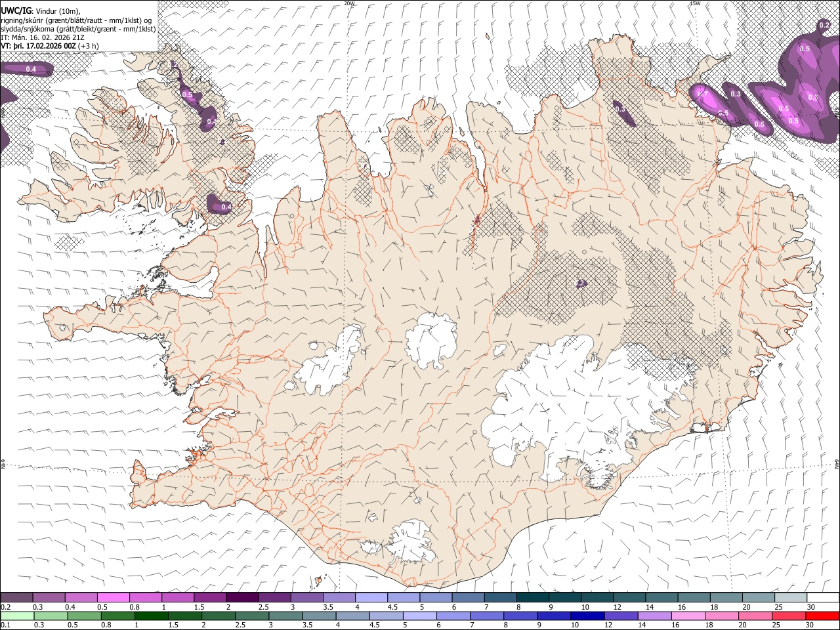840x630 pixels.
Task: Click the 64N label on right edge
Action: click(x=837, y=464)
